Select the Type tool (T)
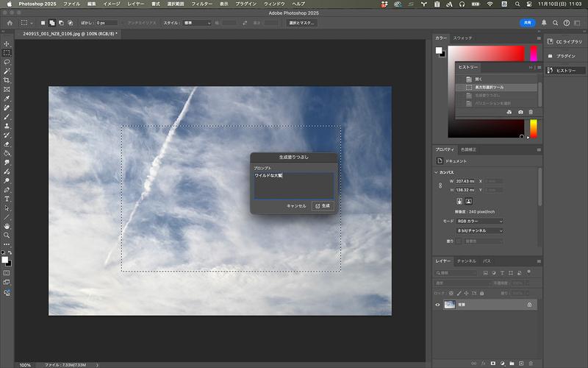Viewport: 588px width, 368px height. tap(7, 199)
